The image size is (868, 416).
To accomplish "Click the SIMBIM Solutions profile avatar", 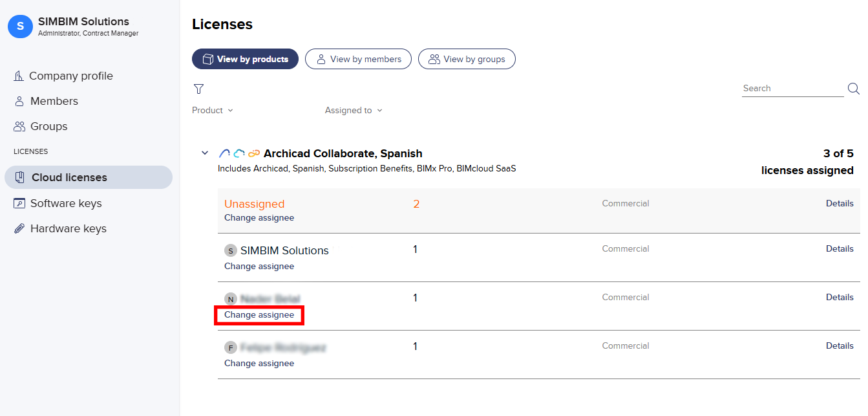I will pos(20,26).
